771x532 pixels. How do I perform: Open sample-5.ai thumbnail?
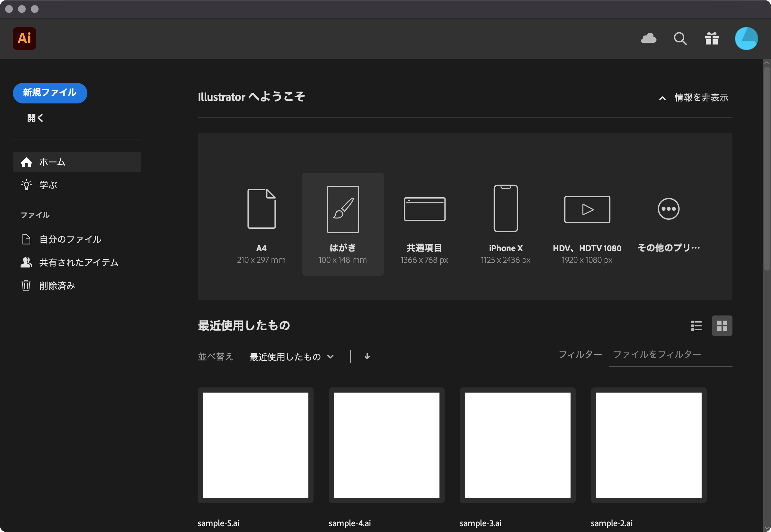click(x=255, y=445)
